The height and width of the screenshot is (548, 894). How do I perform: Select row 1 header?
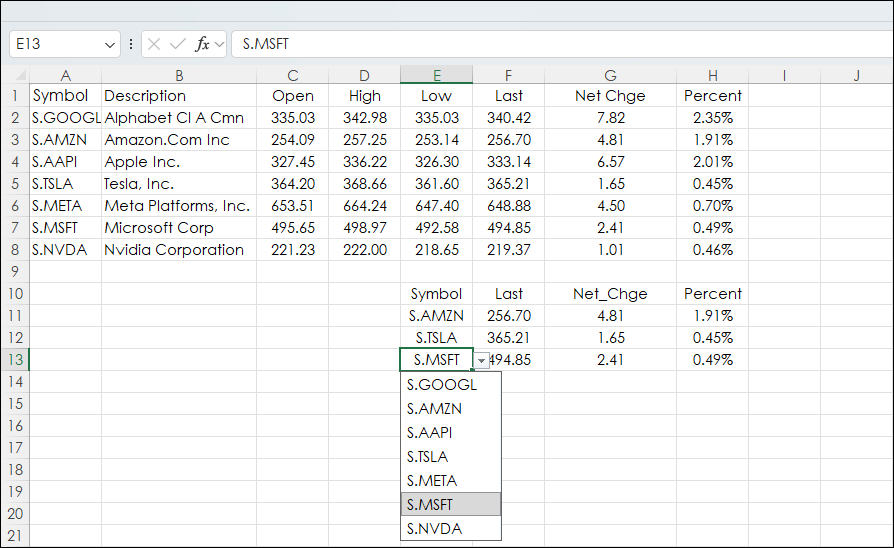pyautogui.click(x=15, y=96)
